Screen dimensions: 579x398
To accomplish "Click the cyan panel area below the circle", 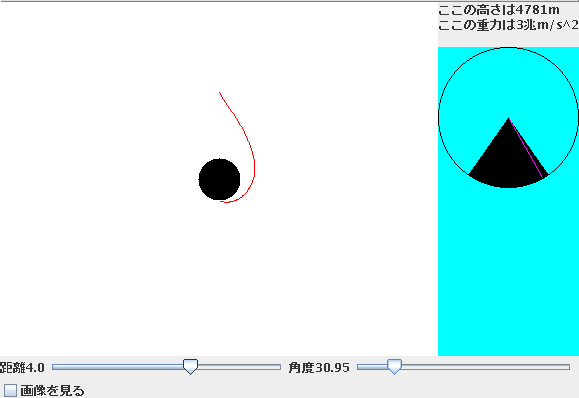I will click(x=508, y=273).
